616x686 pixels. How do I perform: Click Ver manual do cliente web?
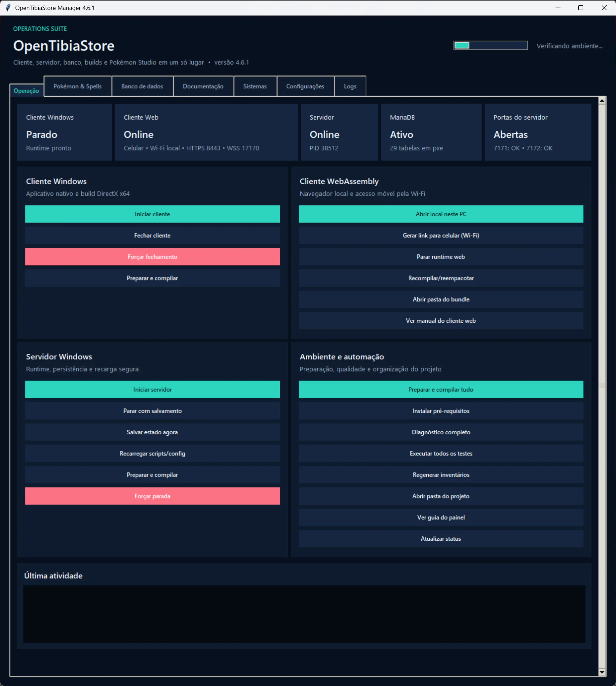[441, 321]
